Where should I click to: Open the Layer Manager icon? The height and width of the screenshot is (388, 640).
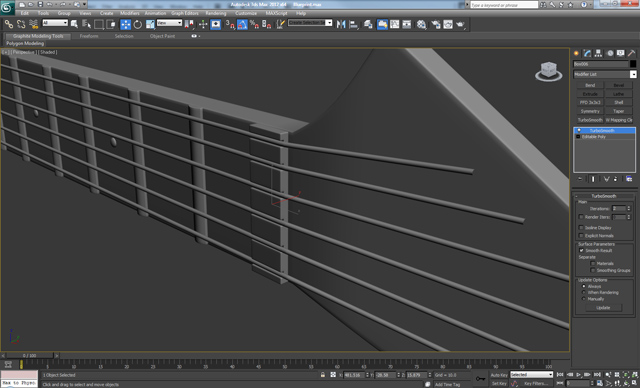click(x=368, y=24)
